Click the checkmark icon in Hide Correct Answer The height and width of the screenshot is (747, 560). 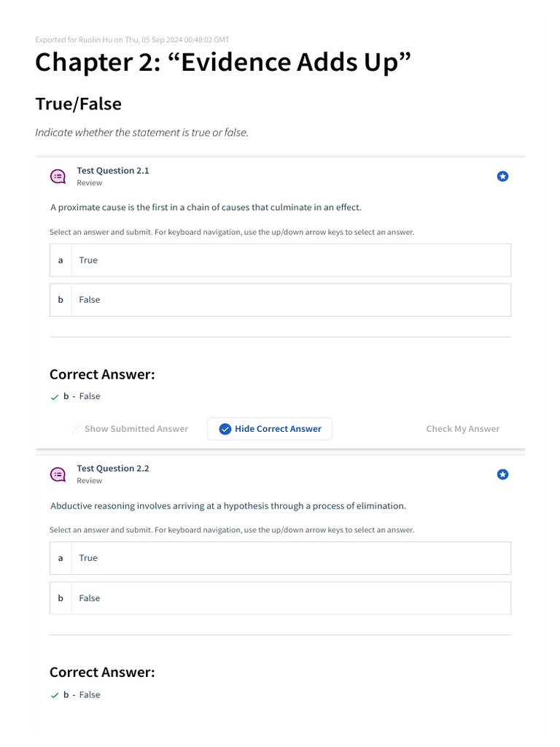tap(225, 429)
